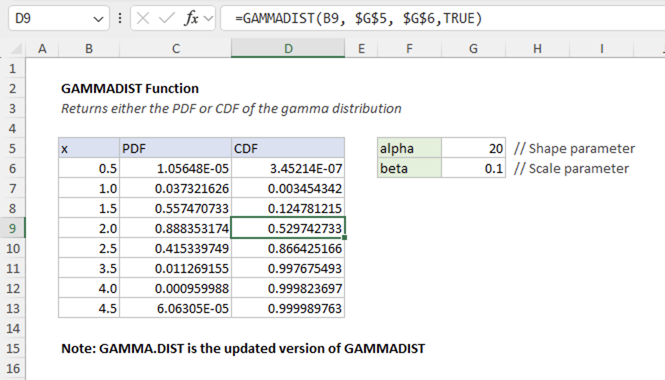Click the formula bar GAMMADIST formula text
This screenshot has width=665, height=380.
click(359, 18)
